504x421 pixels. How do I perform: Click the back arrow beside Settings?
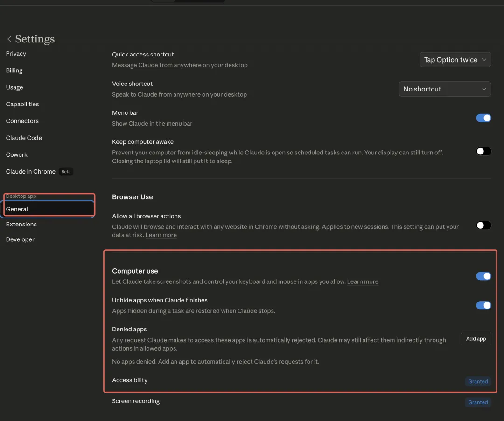click(9, 39)
